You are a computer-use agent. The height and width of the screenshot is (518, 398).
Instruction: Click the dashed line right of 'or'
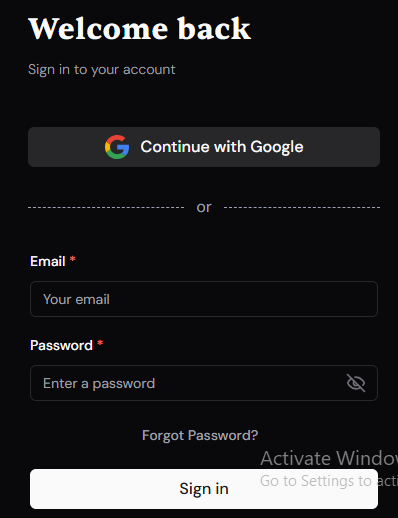click(x=302, y=207)
